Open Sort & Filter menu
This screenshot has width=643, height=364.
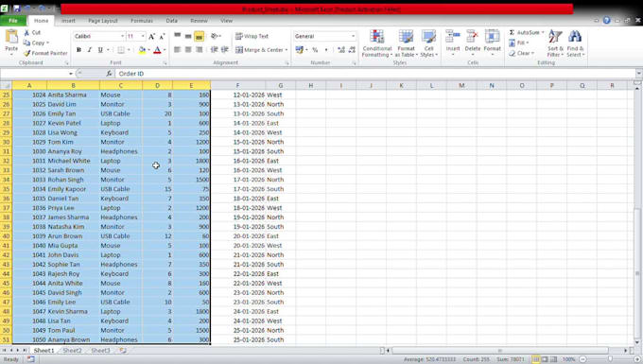(555, 43)
